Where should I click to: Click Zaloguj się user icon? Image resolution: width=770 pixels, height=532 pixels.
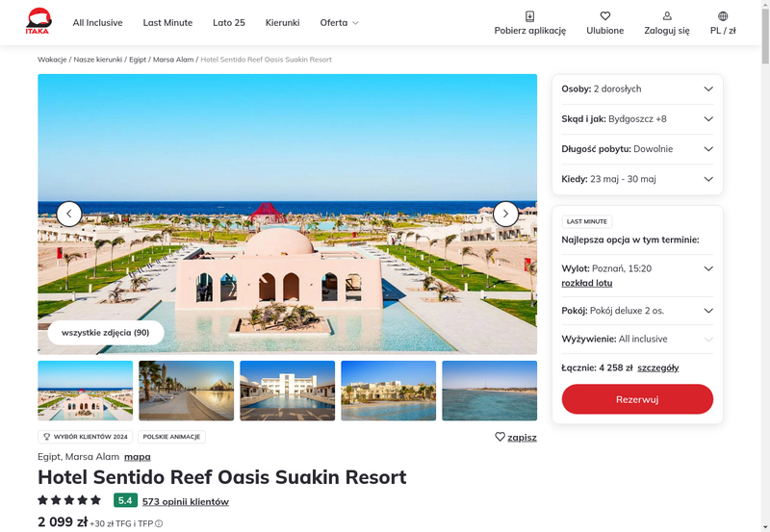pos(667,16)
